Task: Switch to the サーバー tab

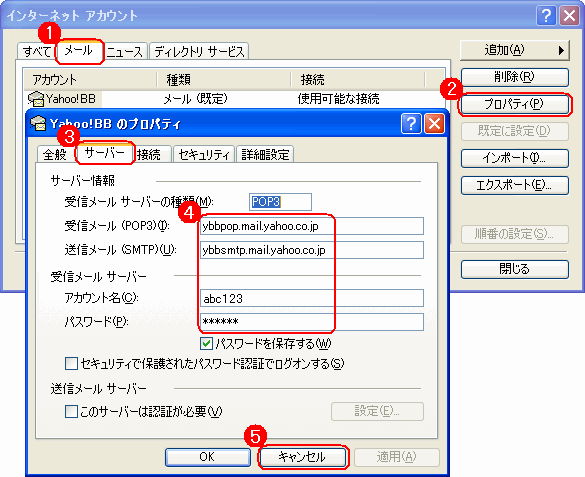Action: coord(104,153)
